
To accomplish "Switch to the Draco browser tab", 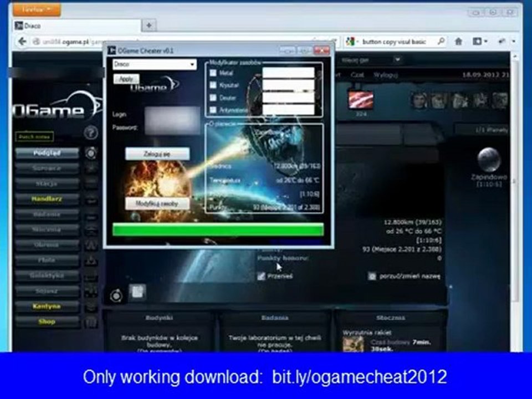I will [x=77, y=26].
